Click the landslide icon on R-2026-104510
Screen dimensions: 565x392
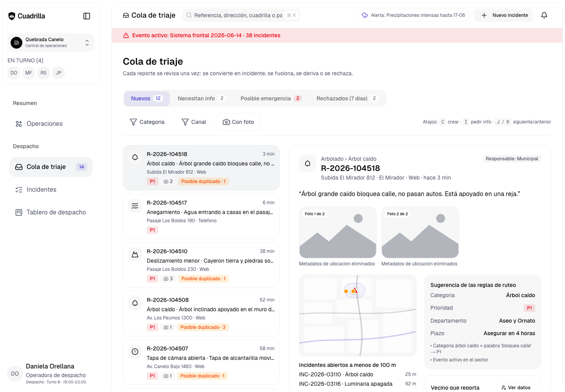tap(135, 254)
